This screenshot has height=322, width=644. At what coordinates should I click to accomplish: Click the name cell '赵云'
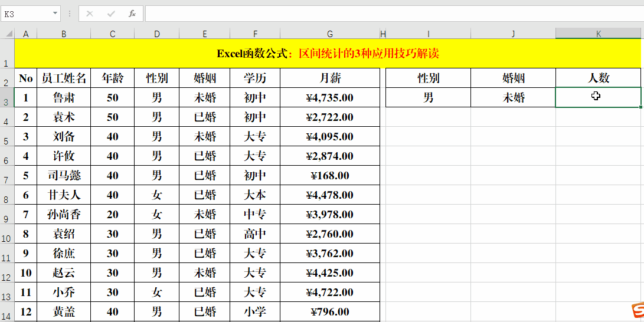coord(64,273)
